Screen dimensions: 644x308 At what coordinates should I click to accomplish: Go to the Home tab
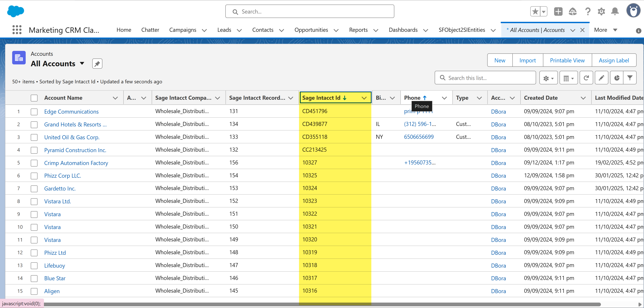(124, 30)
